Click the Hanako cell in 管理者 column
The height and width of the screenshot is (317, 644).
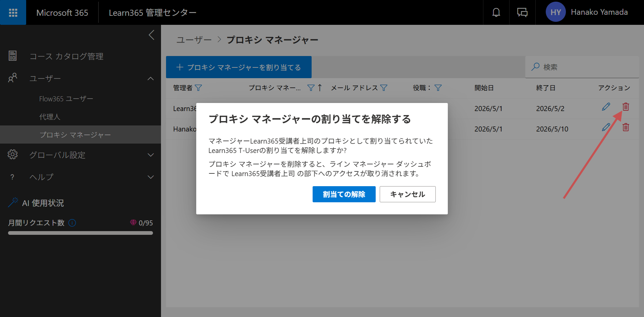click(185, 129)
